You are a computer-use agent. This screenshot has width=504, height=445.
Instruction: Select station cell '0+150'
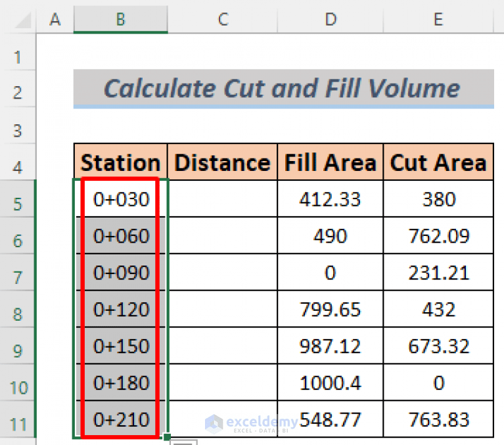[120, 346]
